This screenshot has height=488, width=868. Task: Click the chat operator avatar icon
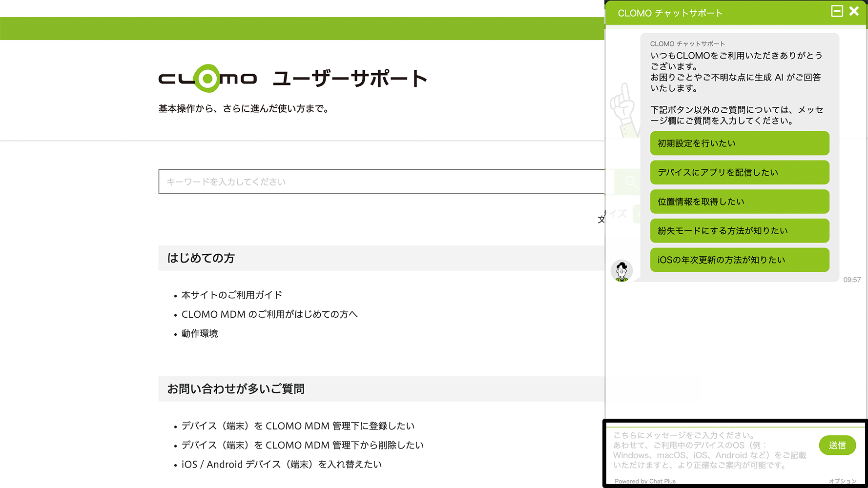coord(621,271)
